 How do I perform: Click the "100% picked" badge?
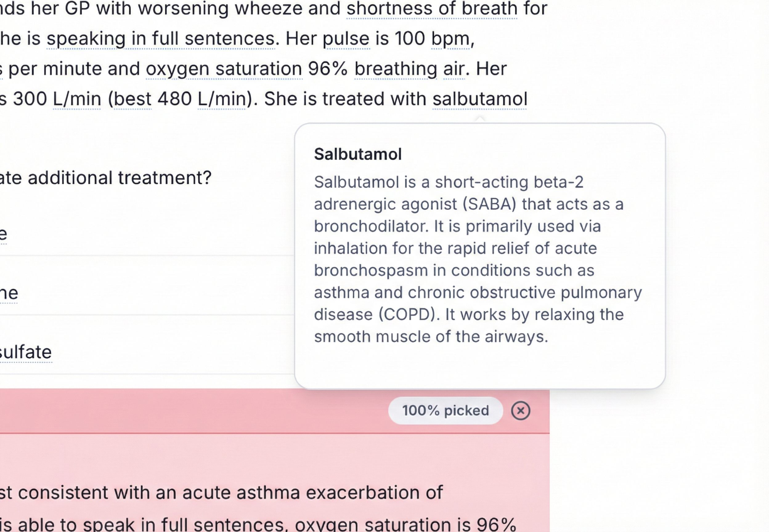445,411
